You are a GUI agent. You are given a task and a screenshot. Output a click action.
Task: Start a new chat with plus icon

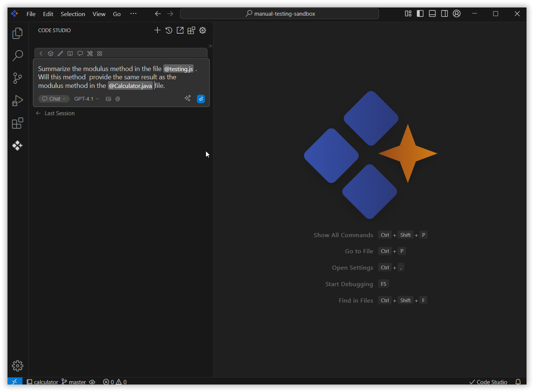pos(157,30)
